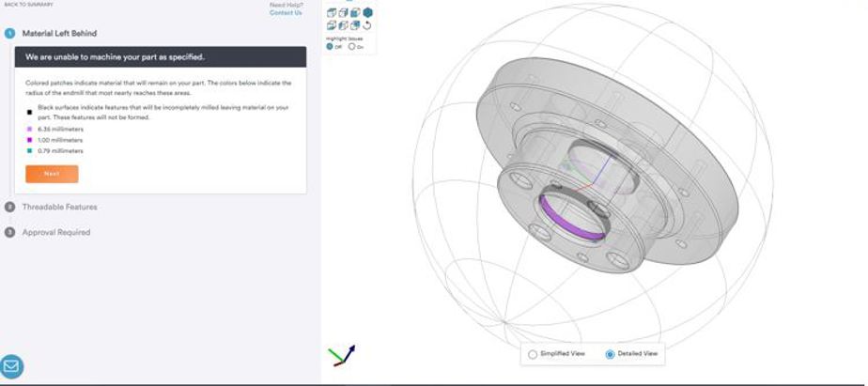Click the third view cube icon in top row
Screen dimensions: 868x386
click(x=355, y=13)
